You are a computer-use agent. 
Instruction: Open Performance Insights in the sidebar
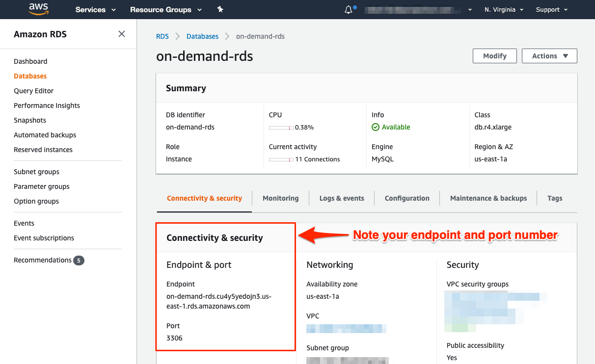coord(47,105)
